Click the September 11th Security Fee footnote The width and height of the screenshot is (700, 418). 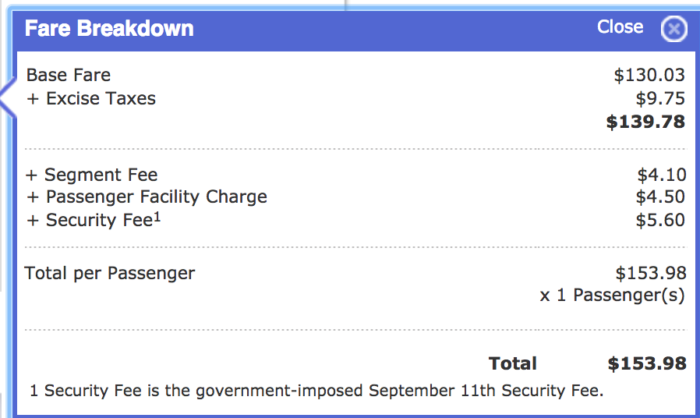pyautogui.click(x=316, y=391)
